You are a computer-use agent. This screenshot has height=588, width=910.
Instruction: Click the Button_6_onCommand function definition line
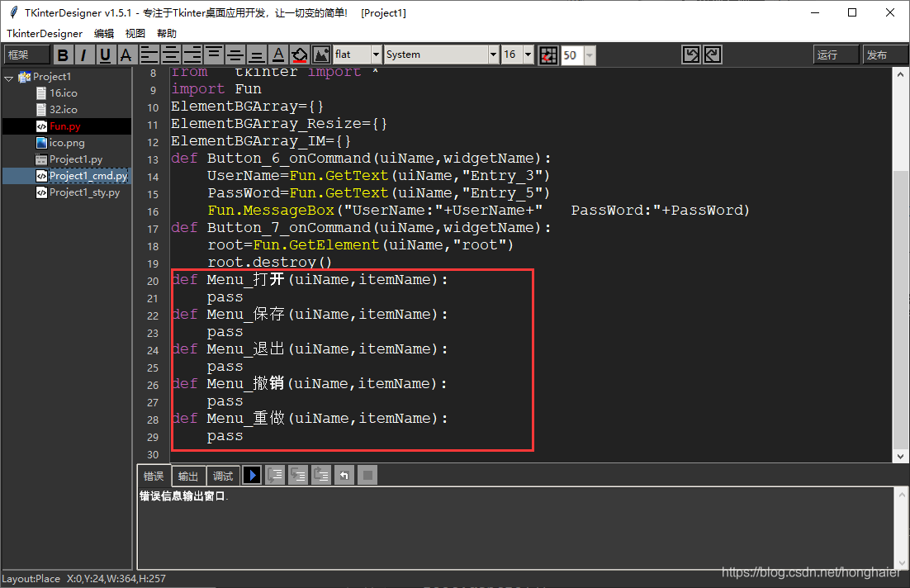360,159
